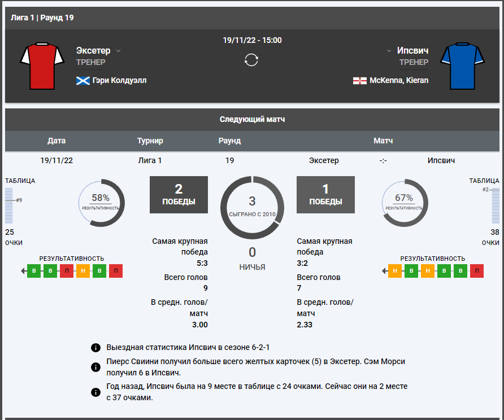Click the circular swap arrows icon
This screenshot has height=420, width=504.
point(251,60)
